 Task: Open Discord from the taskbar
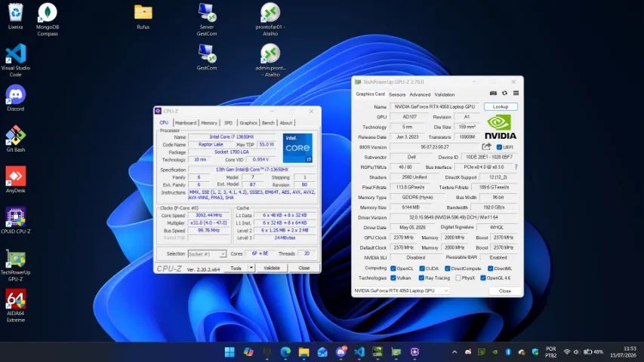point(341,351)
